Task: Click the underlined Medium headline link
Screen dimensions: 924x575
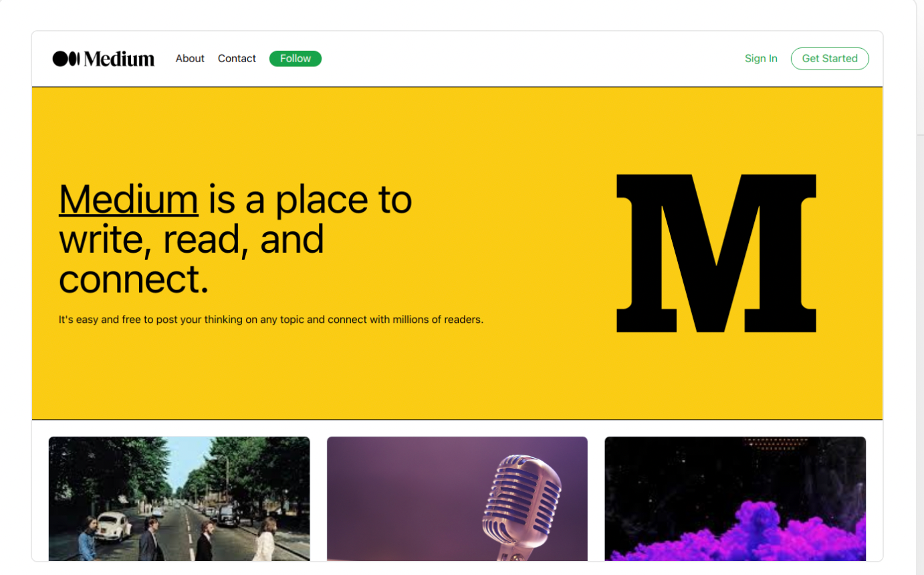Action: (x=128, y=199)
